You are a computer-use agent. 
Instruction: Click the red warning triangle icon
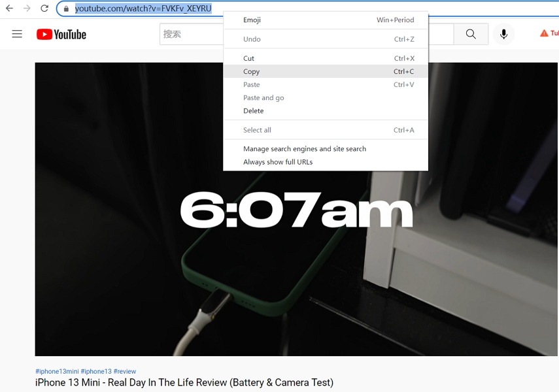click(544, 33)
